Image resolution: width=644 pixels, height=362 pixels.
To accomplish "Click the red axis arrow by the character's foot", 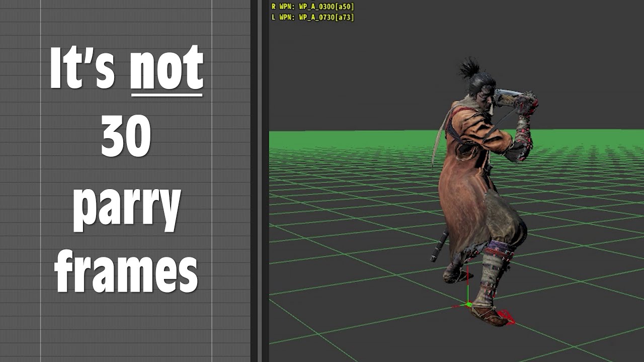I will pos(506,318).
